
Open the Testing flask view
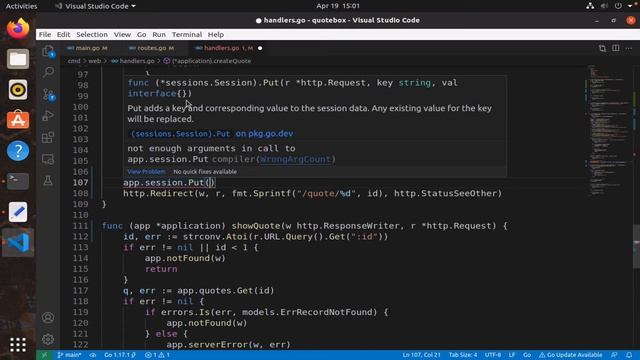(48, 180)
